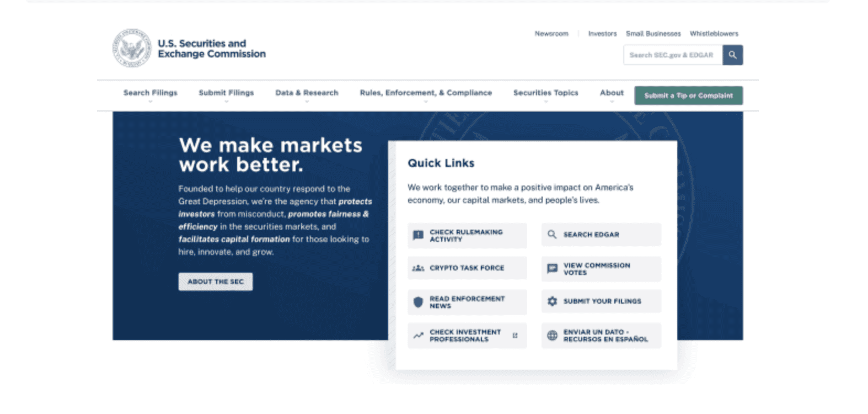This screenshot has width=868, height=414.
Task: Expand the About menu chevron
Action: (612, 102)
